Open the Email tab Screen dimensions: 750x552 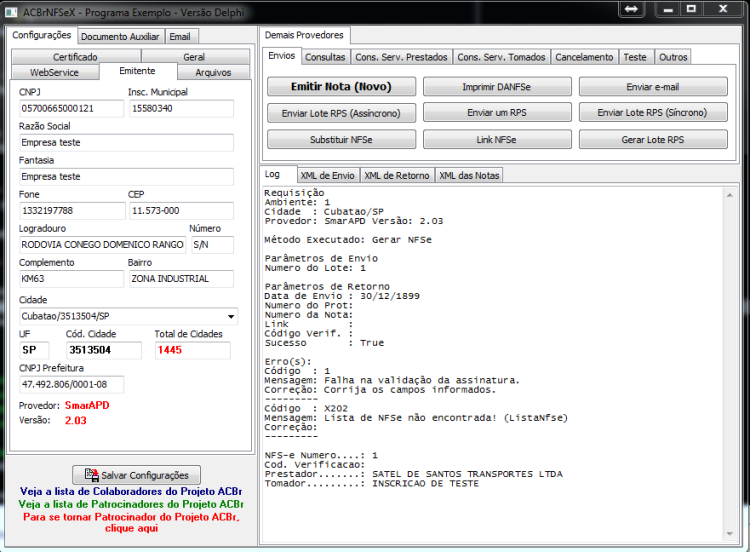click(x=180, y=37)
